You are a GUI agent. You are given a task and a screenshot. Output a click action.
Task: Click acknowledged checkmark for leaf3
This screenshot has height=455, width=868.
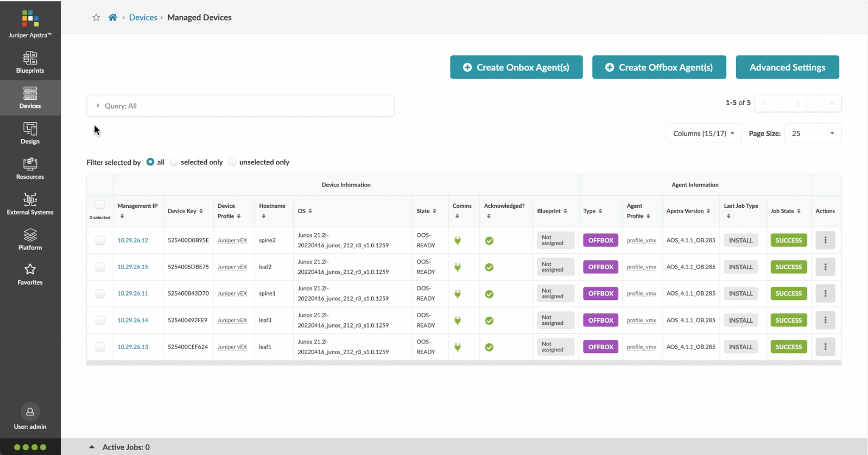pyautogui.click(x=489, y=321)
